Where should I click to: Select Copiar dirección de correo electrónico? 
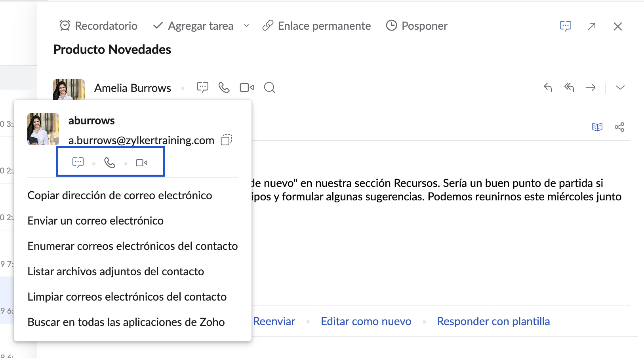pos(120,196)
